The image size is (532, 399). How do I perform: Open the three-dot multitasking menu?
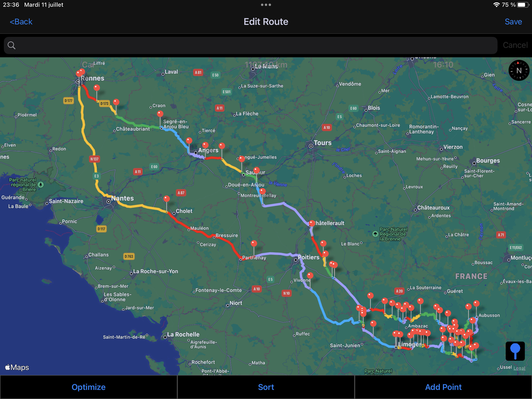[266, 5]
